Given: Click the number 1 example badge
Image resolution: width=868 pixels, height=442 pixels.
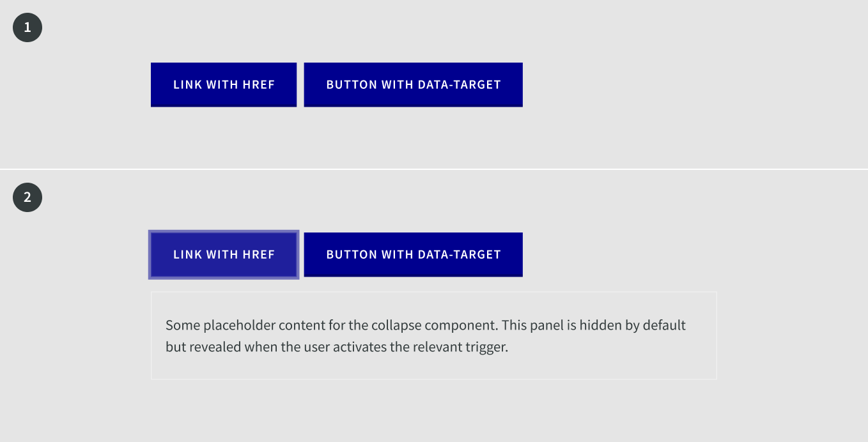Looking at the screenshot, I should tap(27, 27).
